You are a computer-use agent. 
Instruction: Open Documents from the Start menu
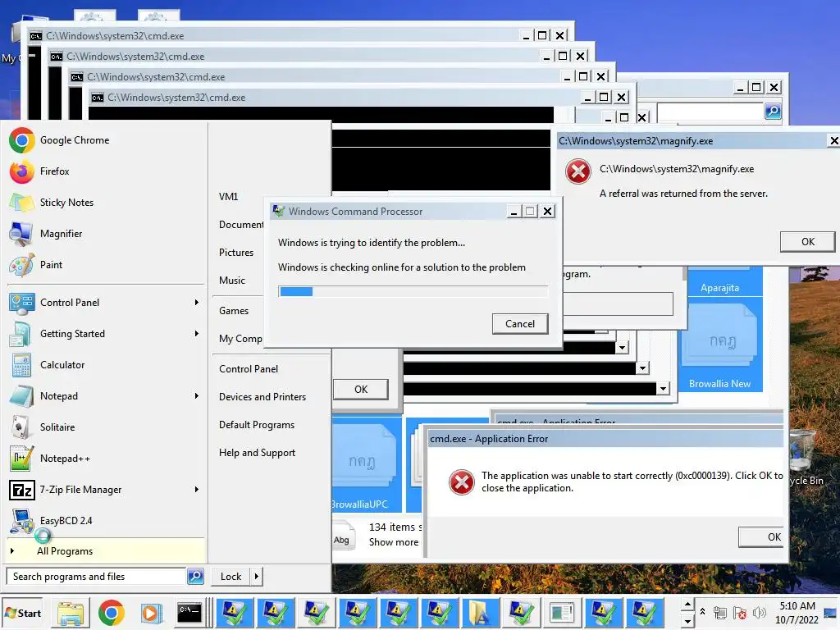point(240,225)
